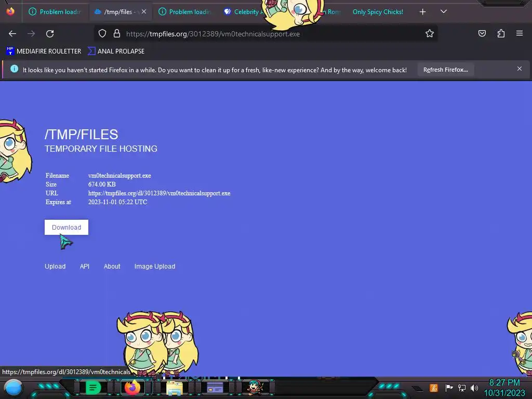This screenshot has width=532, height=399.
Task: Open the volume speaker tray icon
Action: click(x=474, y=388)
